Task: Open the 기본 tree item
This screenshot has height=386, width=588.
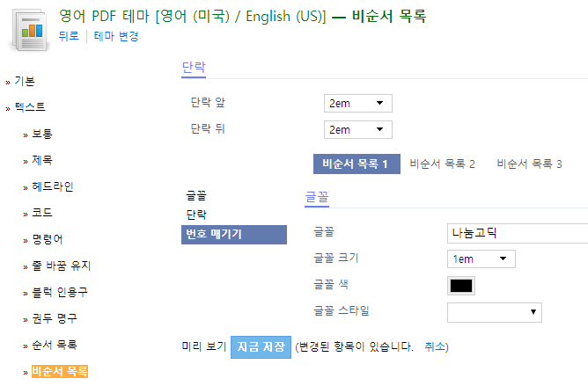Action: [x=25, y=81]
